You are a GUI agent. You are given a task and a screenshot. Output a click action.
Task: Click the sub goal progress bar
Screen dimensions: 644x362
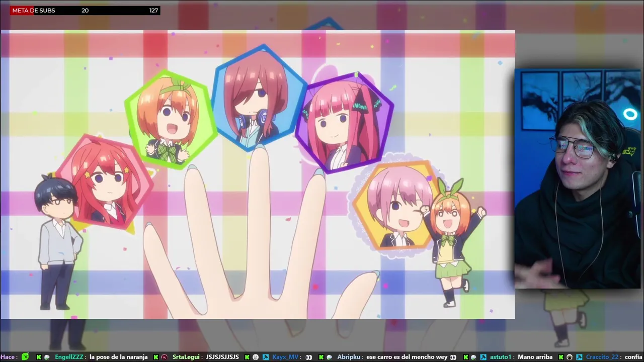point(85,10)
